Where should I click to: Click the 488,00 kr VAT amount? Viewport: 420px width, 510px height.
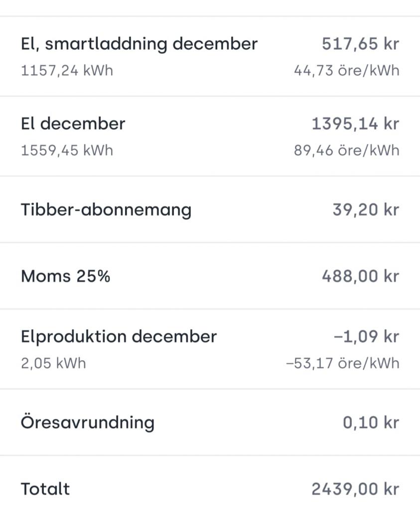360,276
